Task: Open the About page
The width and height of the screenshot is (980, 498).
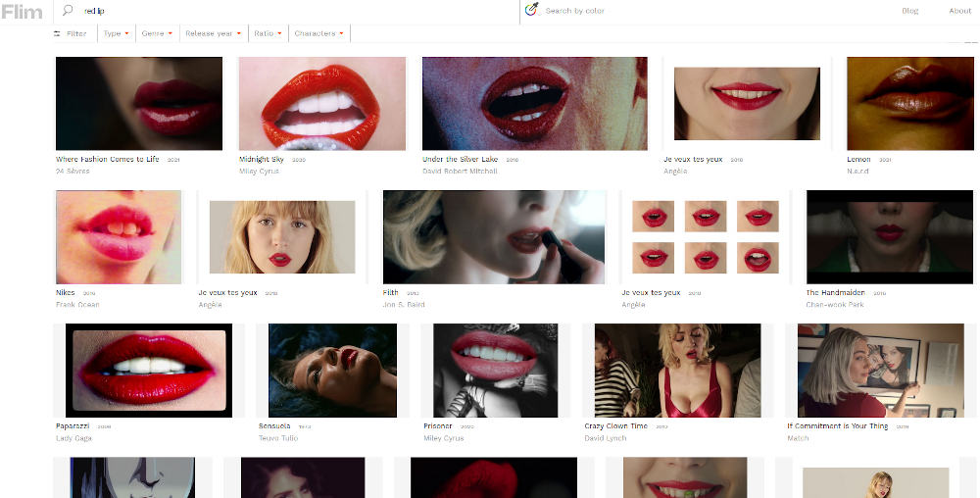Action: [x=960, y=11]
